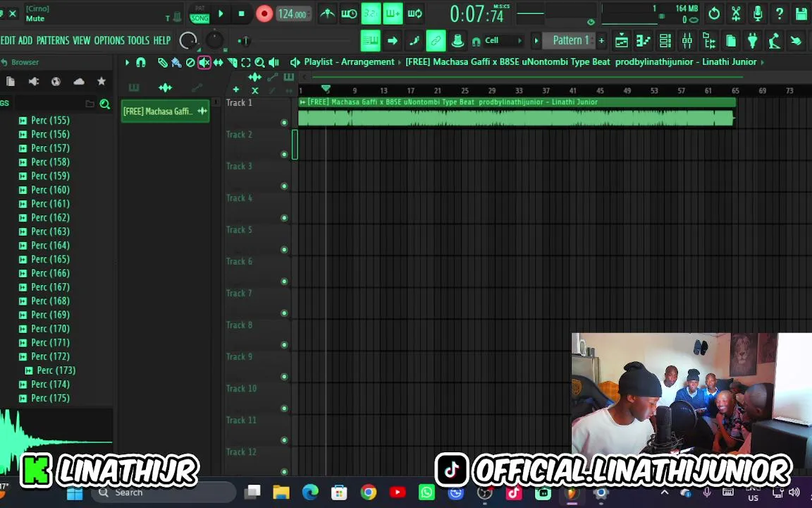
Task: Select the Slice tool in playlist toolbar
Action: coord(233,63)
